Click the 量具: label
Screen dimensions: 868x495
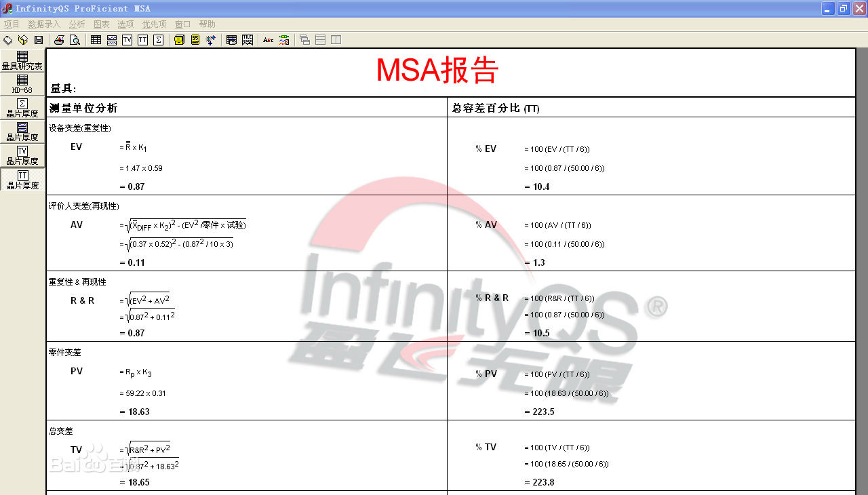tap(64, 89)
